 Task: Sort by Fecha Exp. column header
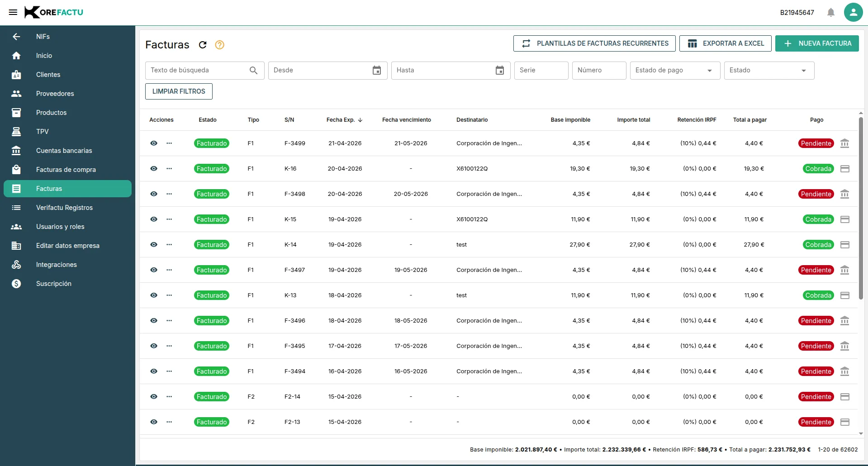pyautogui.click(x=344, y=120)
